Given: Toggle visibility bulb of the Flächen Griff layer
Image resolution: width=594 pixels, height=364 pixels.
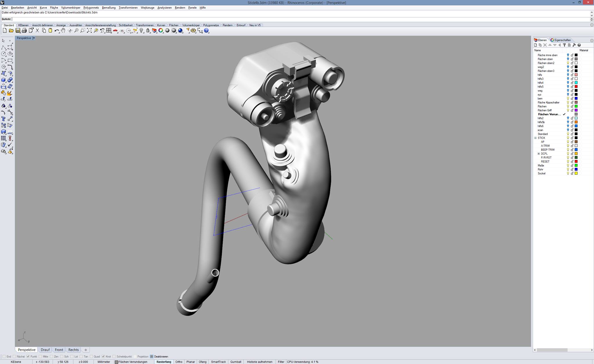Looking at the screenshot, I should click(568, 110).
